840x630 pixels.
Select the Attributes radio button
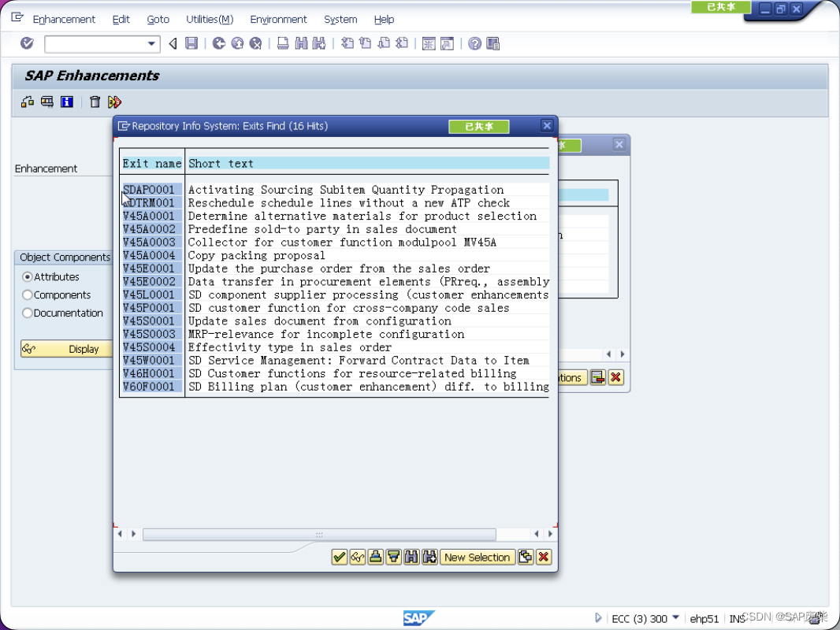pos(28,276)
